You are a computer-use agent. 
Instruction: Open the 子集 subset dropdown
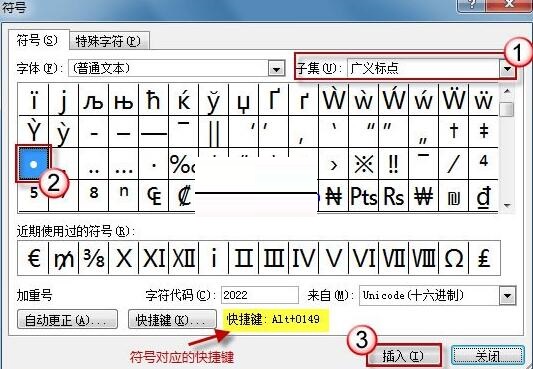507,69
